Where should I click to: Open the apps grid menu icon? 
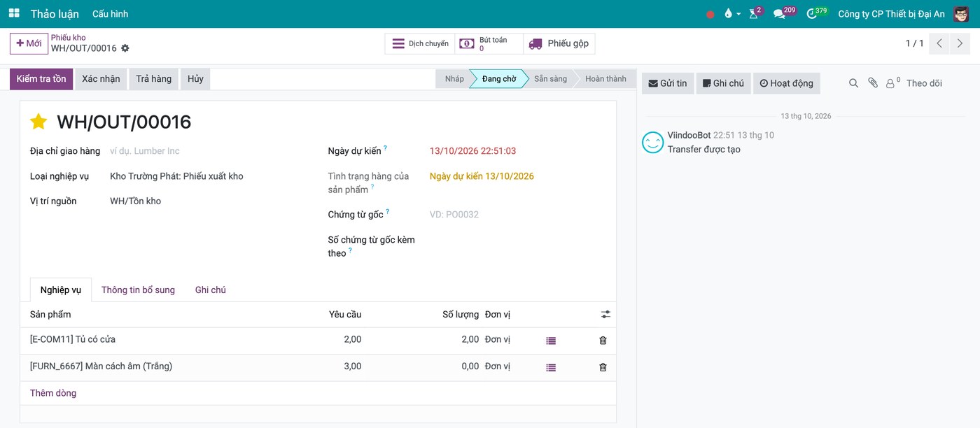pyautogui.click(x=14, y=13)
